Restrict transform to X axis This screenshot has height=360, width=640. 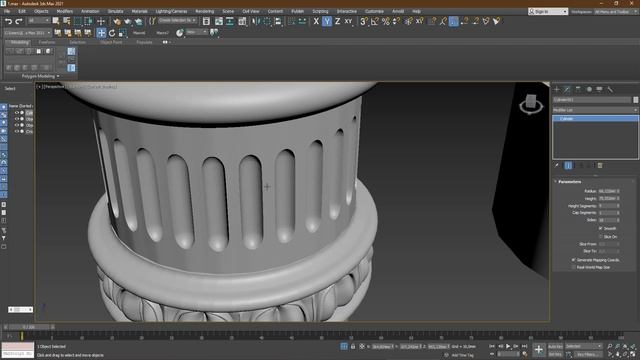pyautogui.click(x=316, y=21)
